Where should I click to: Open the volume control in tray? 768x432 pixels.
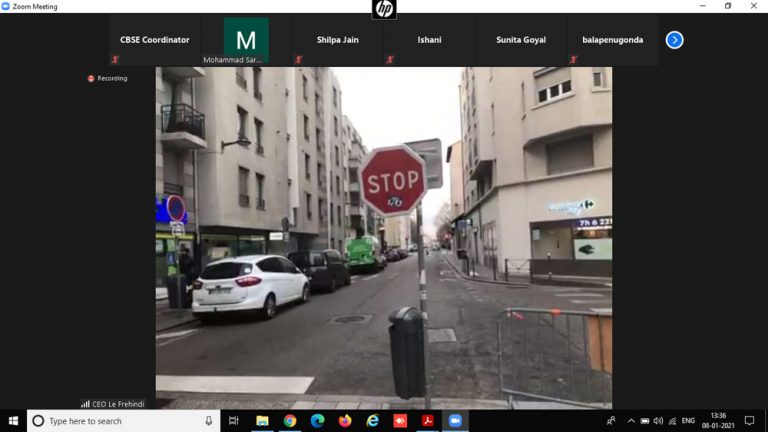point(658,421)
